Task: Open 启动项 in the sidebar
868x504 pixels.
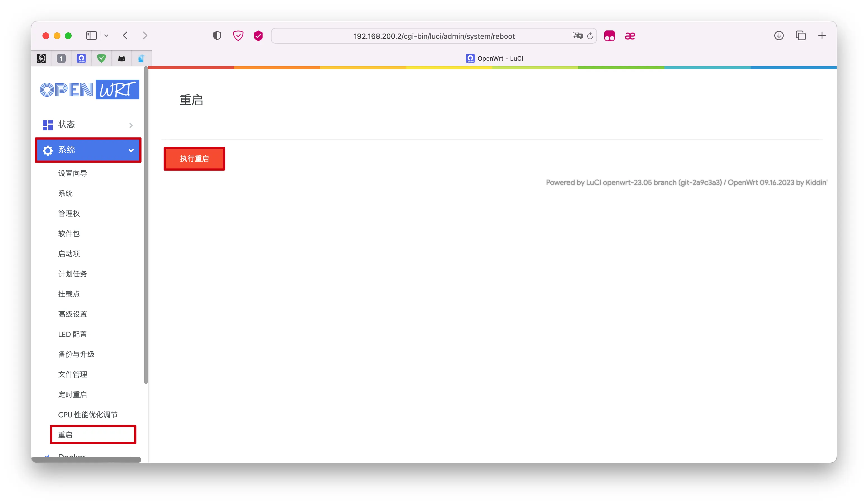Action: [x=69, y=254]
